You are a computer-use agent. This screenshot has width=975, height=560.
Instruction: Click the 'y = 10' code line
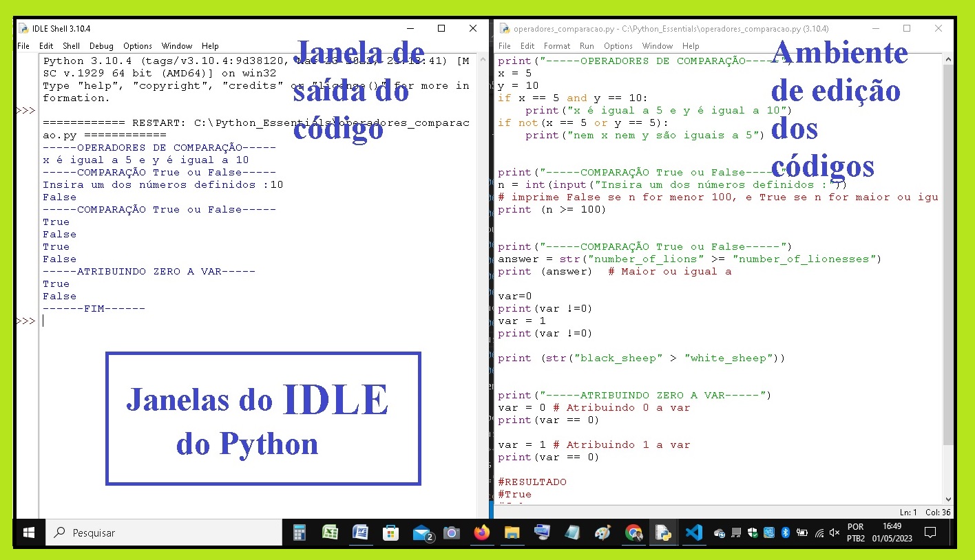click(x=518, y=85)
